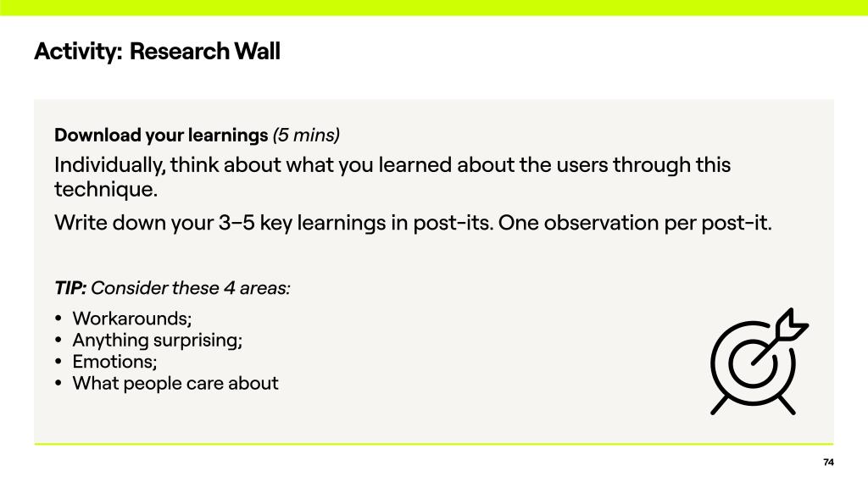Click the arrow fletching on target icon
This screenshot has width=868, height=488.
pos(793,325)
